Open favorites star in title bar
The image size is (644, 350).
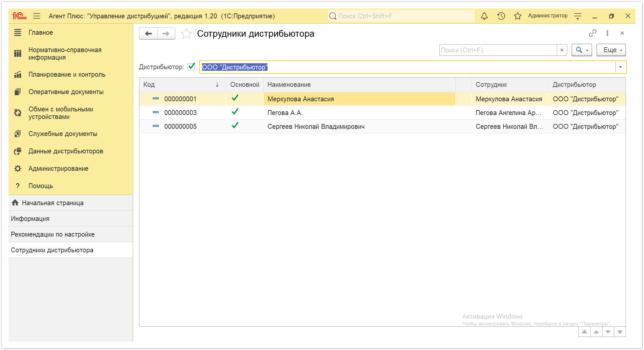pyautogui.click(x=518, y=16)
